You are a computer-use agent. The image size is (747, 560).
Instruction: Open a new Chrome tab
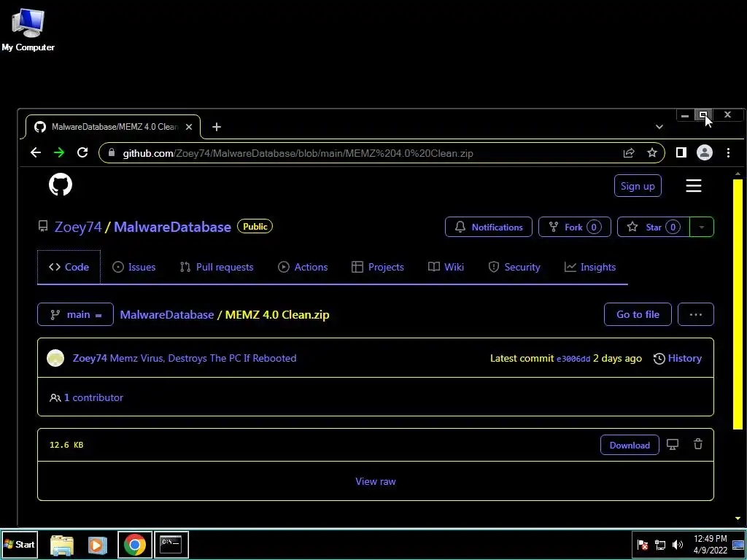pyautogui.click(x=217, y=127)
